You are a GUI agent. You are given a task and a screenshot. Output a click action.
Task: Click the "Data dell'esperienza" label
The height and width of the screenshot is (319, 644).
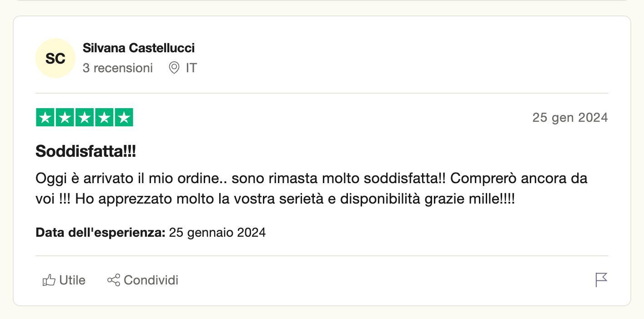(101, 233)
